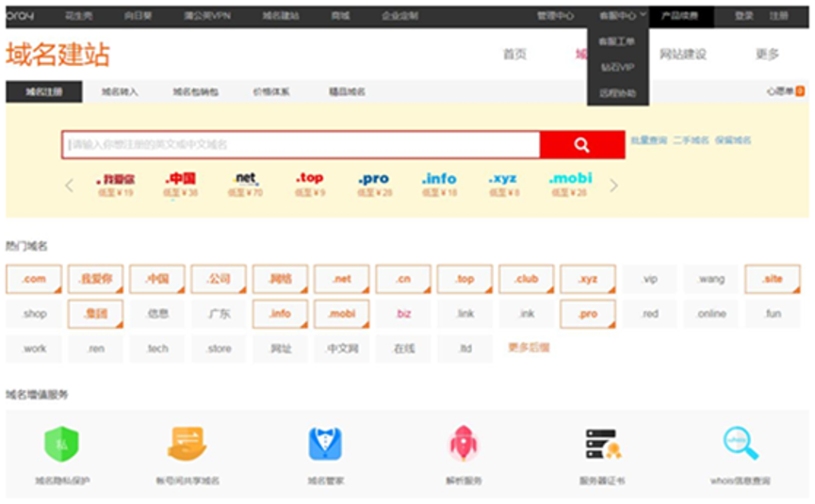Toggle the .club domain suffix selection
Screen dimensions: 815x504
pos(527,279)
